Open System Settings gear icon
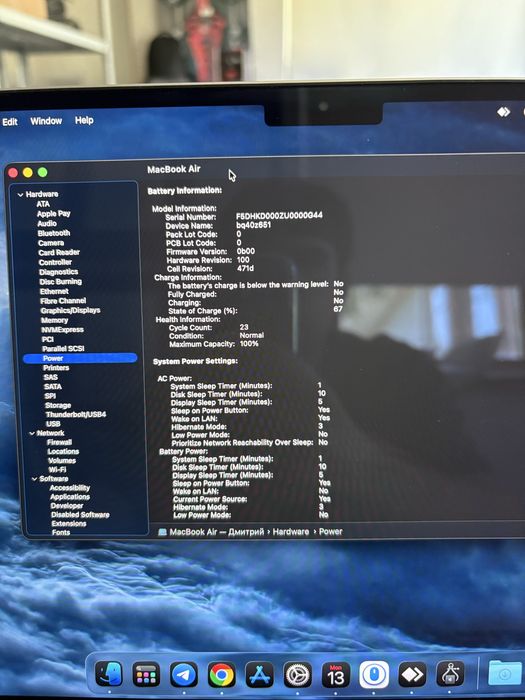This screenshot has height=700, width=525. click(x=297, y=675)
